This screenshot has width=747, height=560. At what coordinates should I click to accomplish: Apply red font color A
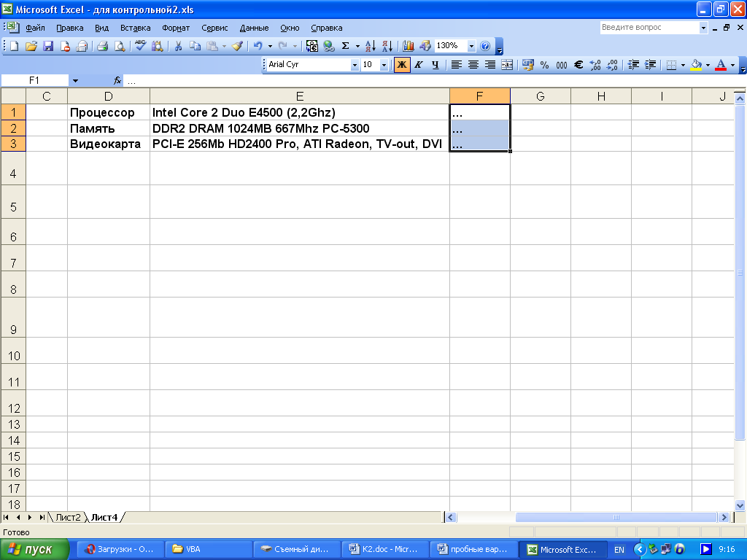[721, 65]
